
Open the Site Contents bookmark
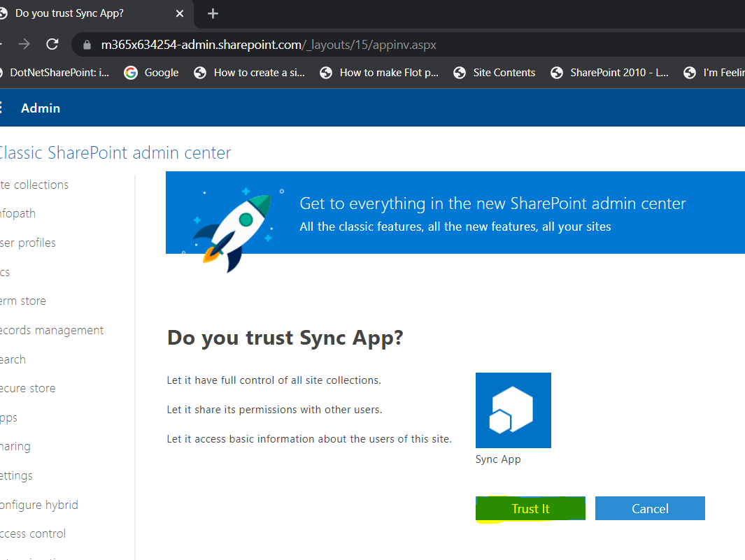494,73
